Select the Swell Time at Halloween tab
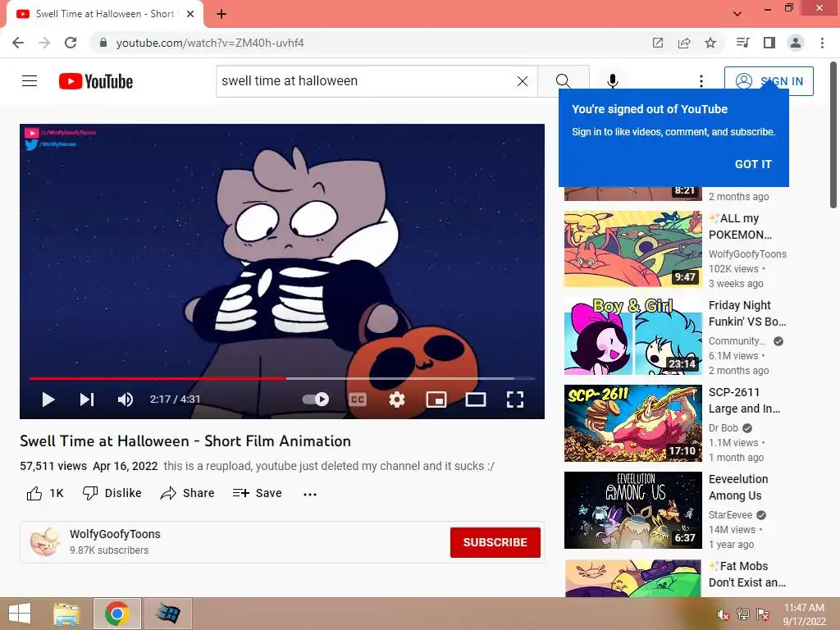 104,14
